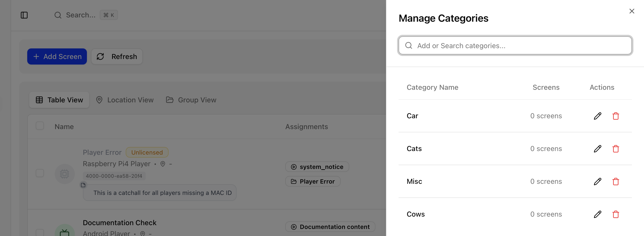Delete the Cats category

tap(616, 149)
